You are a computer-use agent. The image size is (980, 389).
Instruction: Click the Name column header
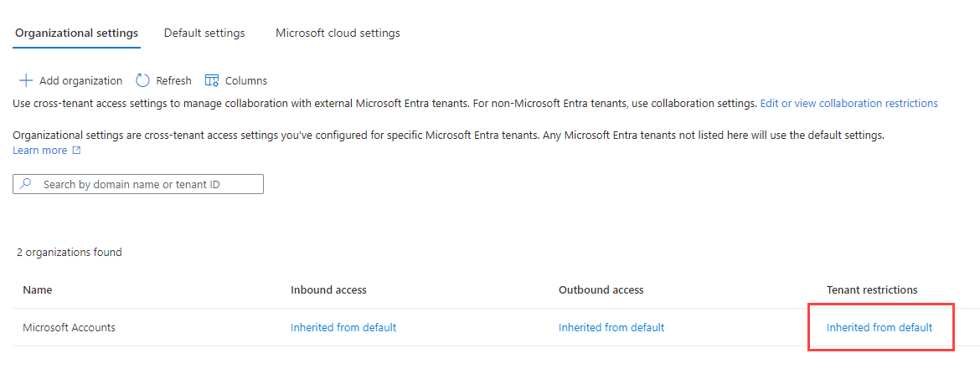pyautogui.click(x=37, y=289)
